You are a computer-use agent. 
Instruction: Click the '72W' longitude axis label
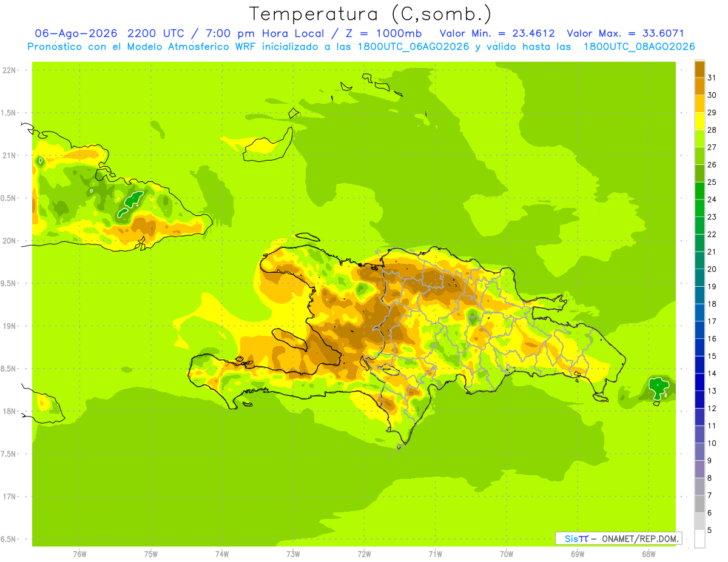click(x=364, y=554)
